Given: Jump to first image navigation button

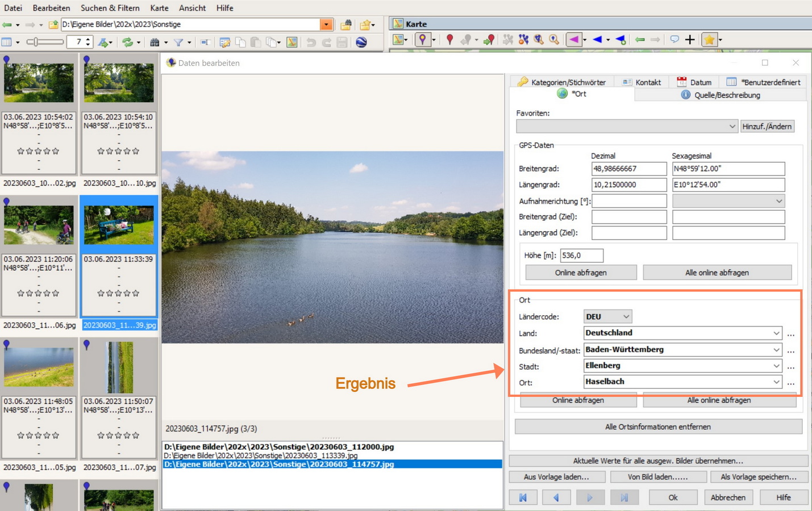Looking at the screenshot, I should tap(523, 497).
